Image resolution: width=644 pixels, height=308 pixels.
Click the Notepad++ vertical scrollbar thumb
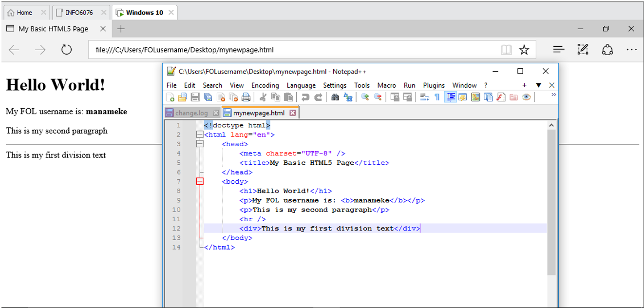[551, 202]
